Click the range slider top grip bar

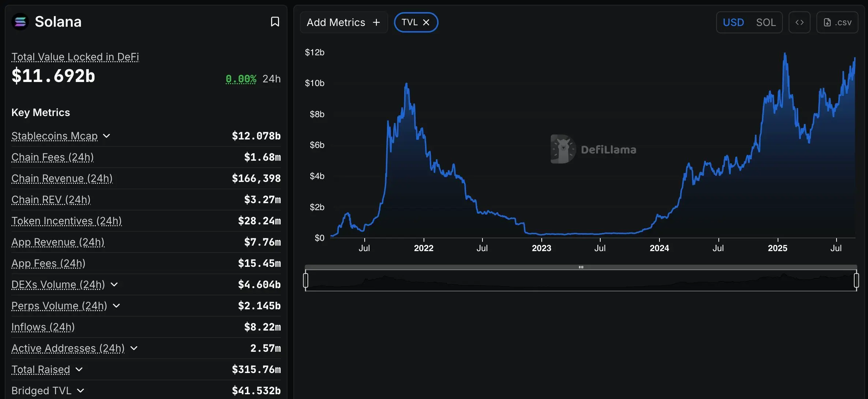(581, 267)
